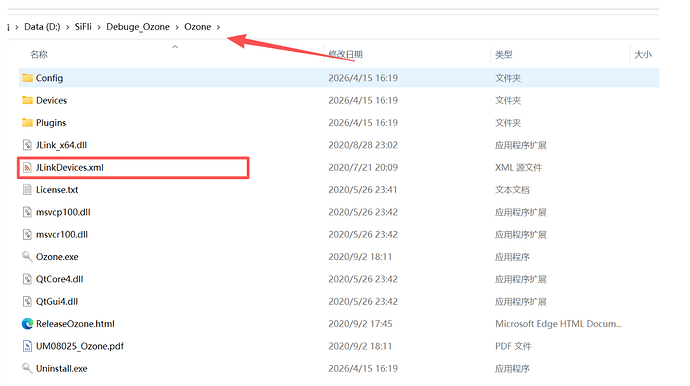The width and height of the screenshot is (690, 386).
Task: Select the Plugins folder name
Action: click(51, 123)
